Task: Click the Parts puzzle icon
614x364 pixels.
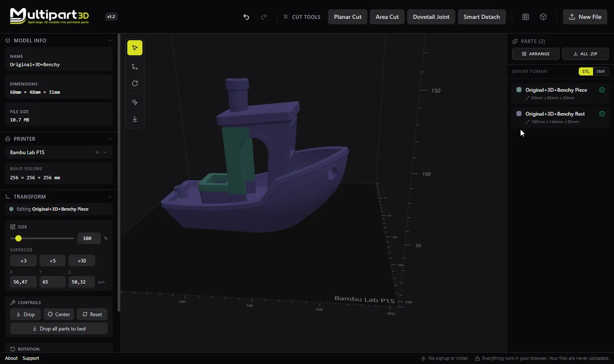Action: [515, 41]
